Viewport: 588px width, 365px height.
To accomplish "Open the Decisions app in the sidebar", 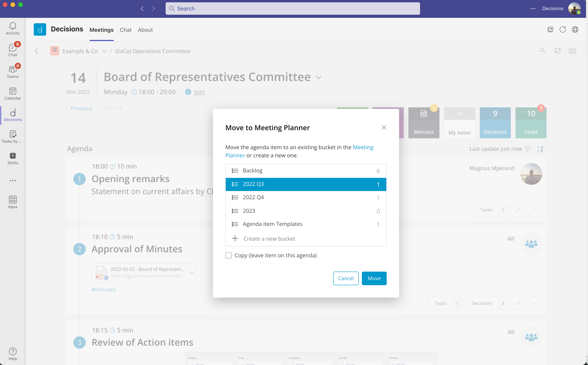I will tap(13, 115).
